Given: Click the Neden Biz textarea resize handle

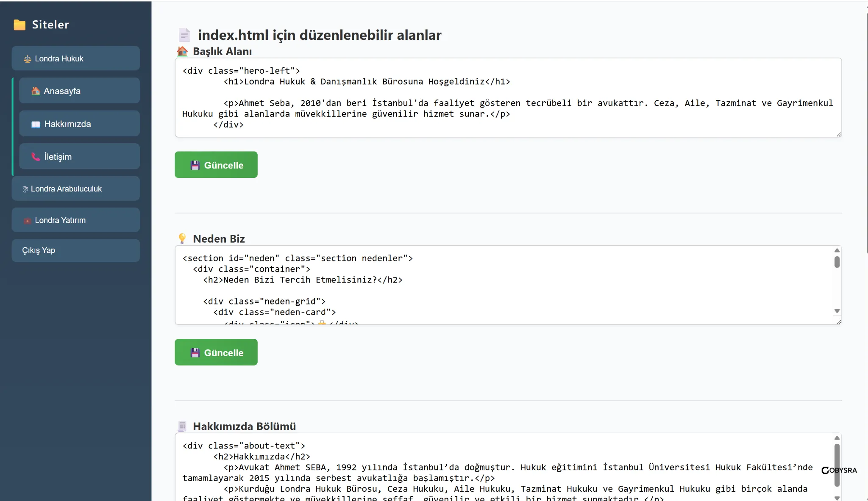Looking at the screenshot, I should pyautogui.click(x=838, y=321).
